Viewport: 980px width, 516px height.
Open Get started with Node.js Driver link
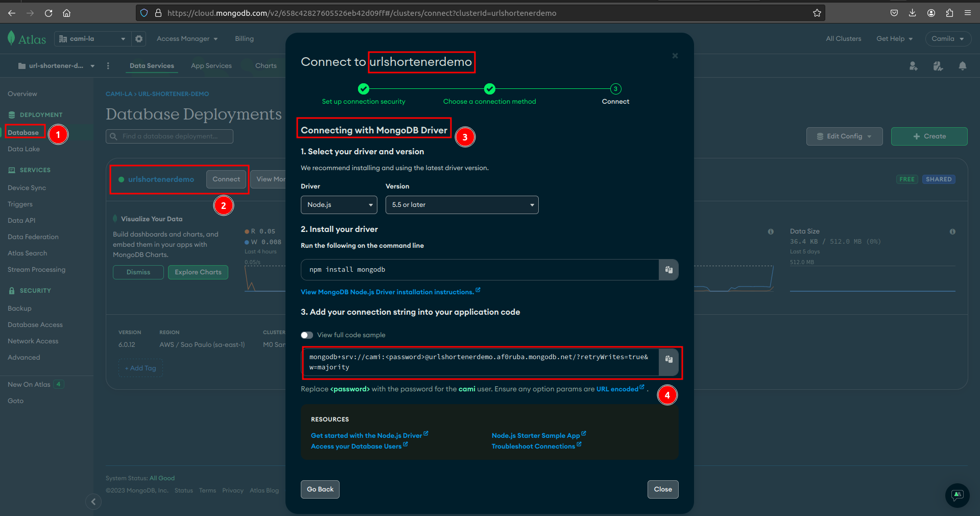[x=369, y=435]
